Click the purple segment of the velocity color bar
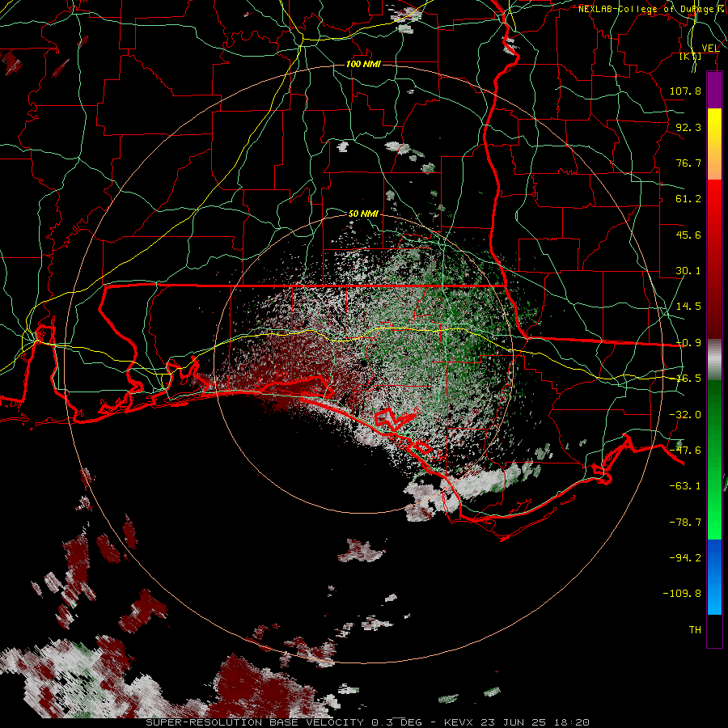Screen dimensions: 728x728 point(714,91)
